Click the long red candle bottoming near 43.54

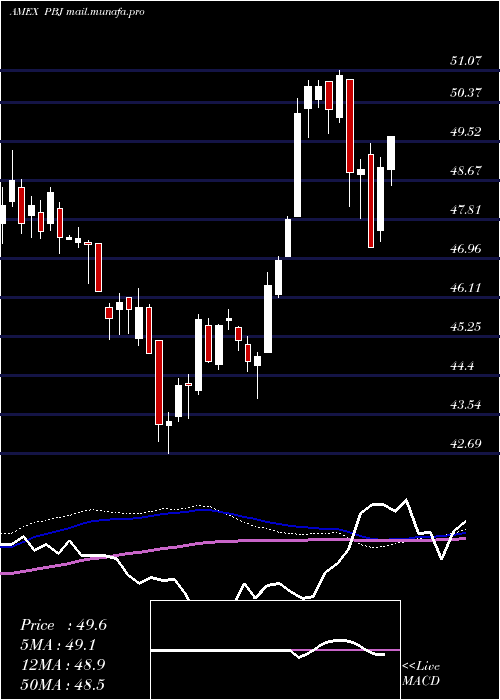(159, 382)
